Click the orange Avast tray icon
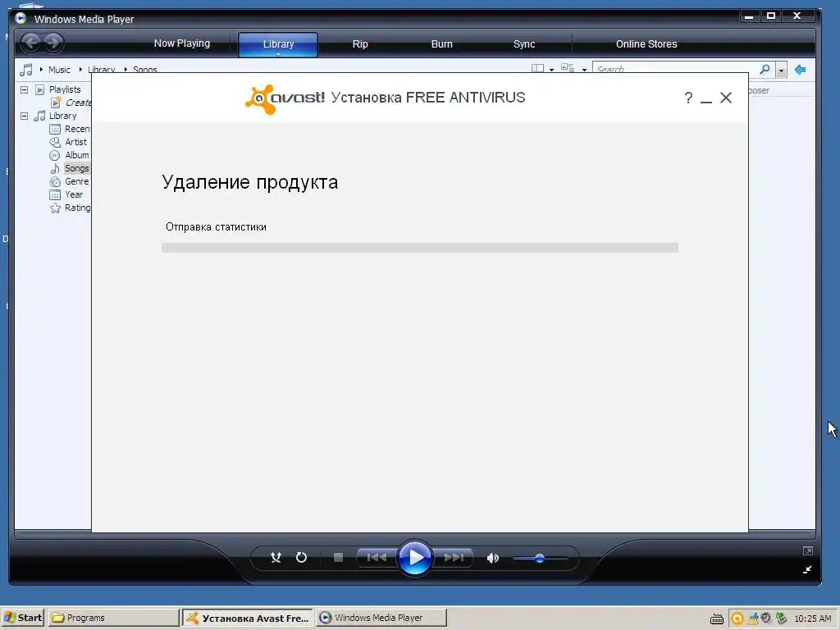The image size is (840, 630). click(737, 619)
